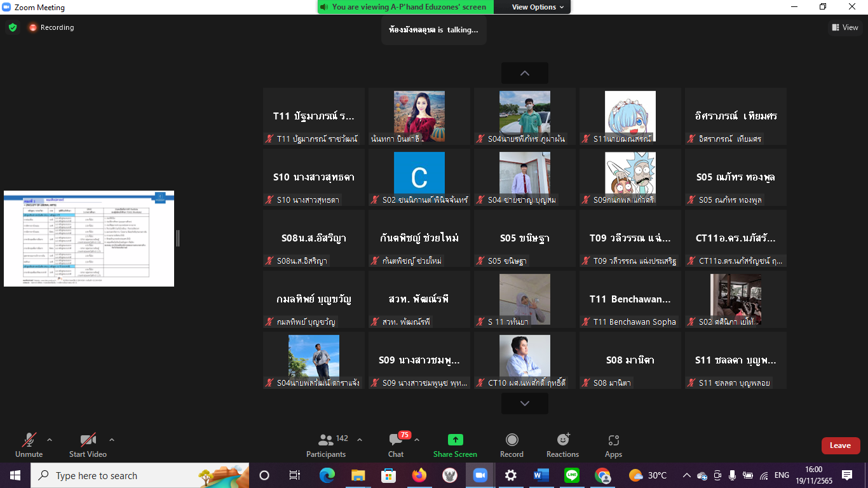Click the shared screen thumbnail
The image size is (868, 488).
click(x=89, y=238)
